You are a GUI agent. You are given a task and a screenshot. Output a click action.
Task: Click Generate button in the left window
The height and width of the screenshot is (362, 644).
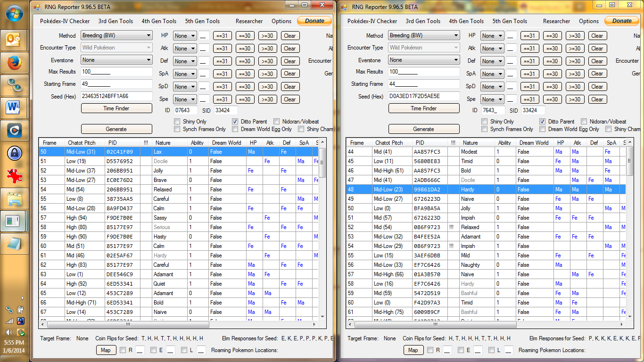tap(116, 129)
